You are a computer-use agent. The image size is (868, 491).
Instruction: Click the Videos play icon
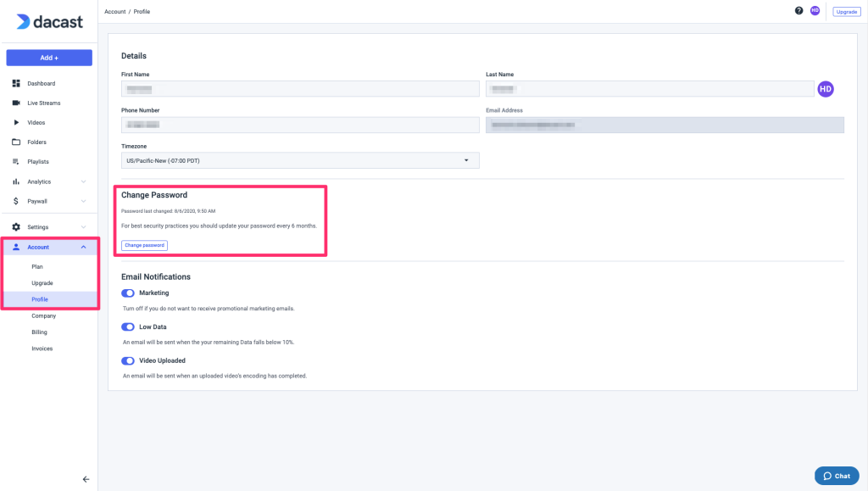coord(16,122)
